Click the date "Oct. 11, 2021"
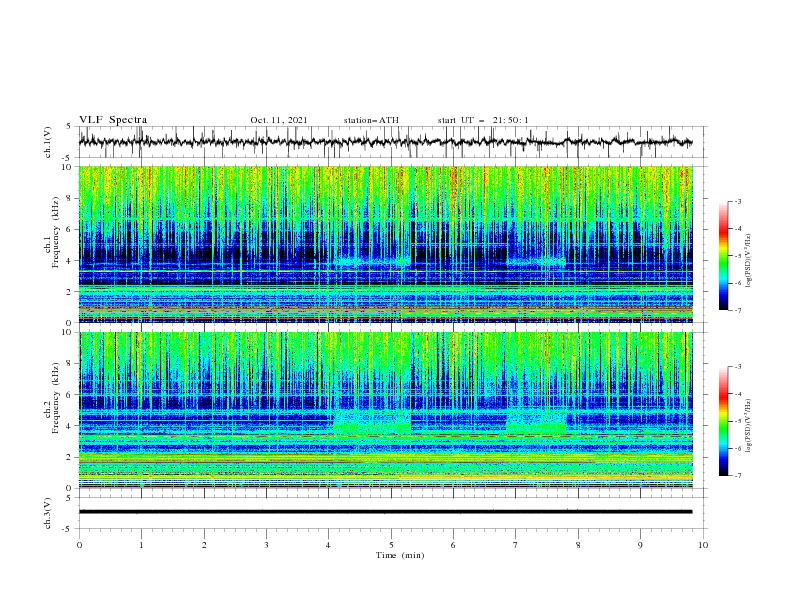The height and width of the screenshot is (612, 792). (278, 120)
